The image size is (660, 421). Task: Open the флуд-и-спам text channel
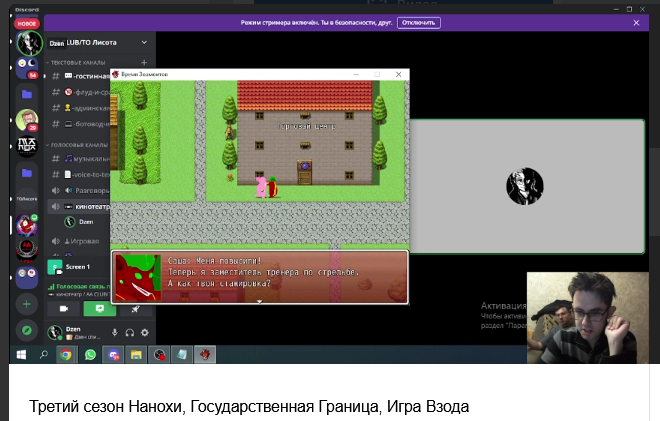[80, 92]
